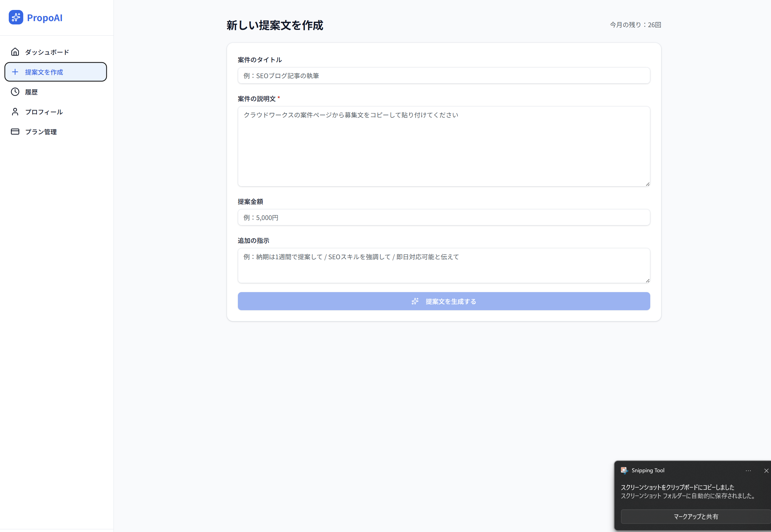This screenshot has height=532, width=771.
Task: Focus the 提案金額 input field
Action: coord(443,217)
